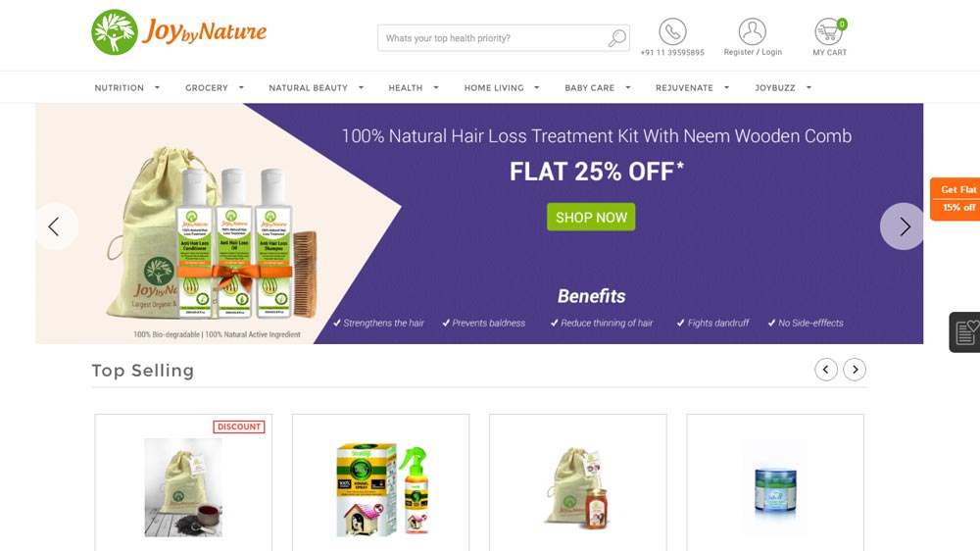
Task: Expand the Nutrition menu dropdown
Action: [x=157, y=87]
